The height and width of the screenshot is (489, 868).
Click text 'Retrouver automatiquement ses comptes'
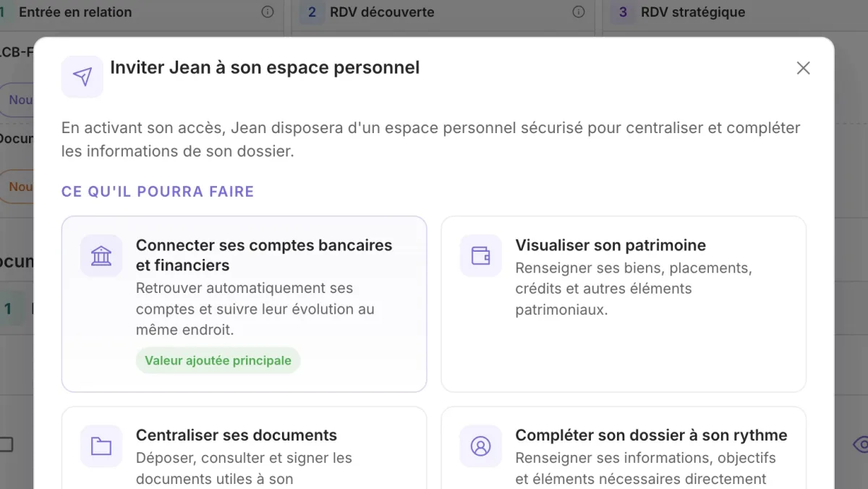(x=244, y=298)
